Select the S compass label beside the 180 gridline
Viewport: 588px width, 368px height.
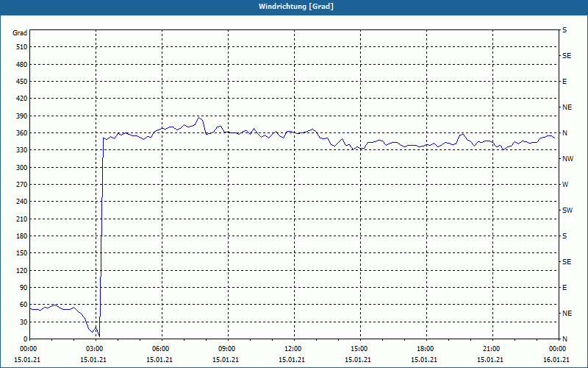point(564,236)
